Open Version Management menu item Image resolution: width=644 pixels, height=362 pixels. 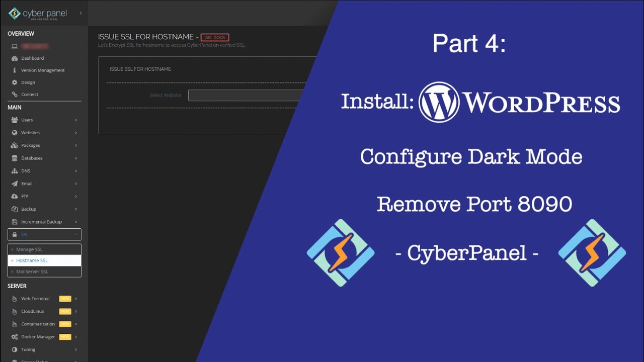tap(43, 70)
